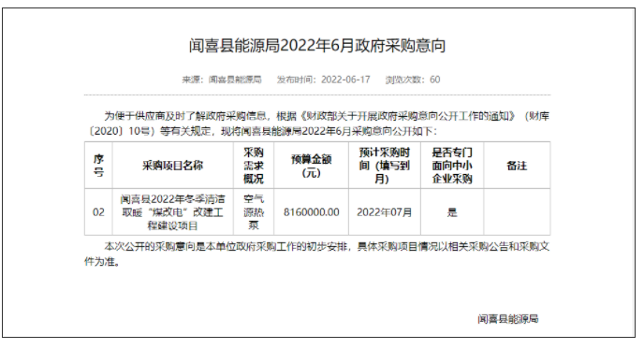Select the 预计采购时间 column header
Image resolution: width=644 pixels, height=349 pixels.
click(385, 166)
